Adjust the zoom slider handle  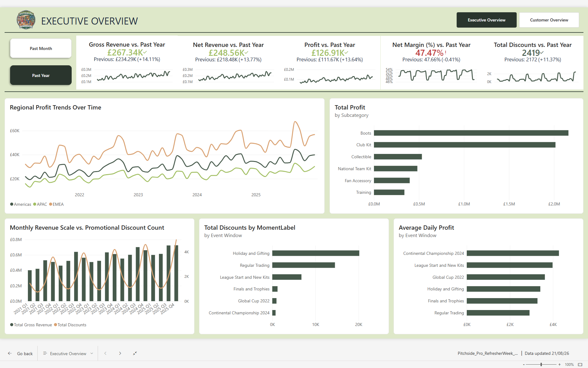click(541, 364)
